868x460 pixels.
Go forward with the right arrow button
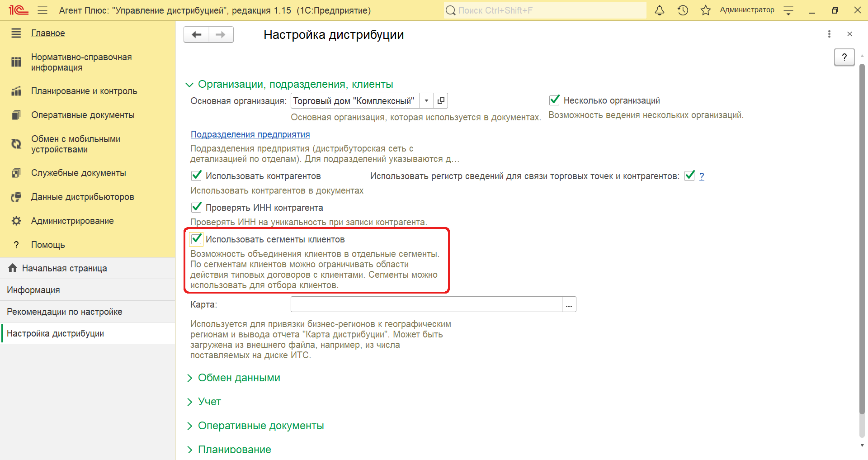click(x=221, y=34)
